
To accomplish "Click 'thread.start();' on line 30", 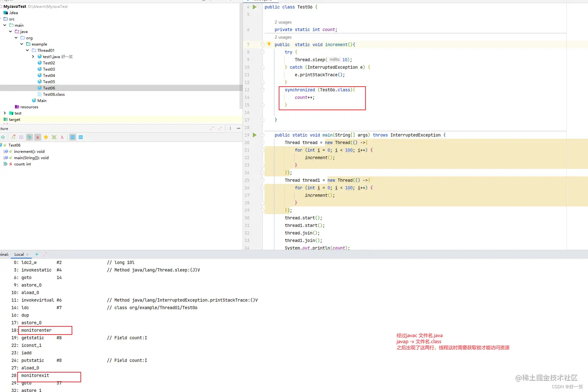I will tap(303, 218).
